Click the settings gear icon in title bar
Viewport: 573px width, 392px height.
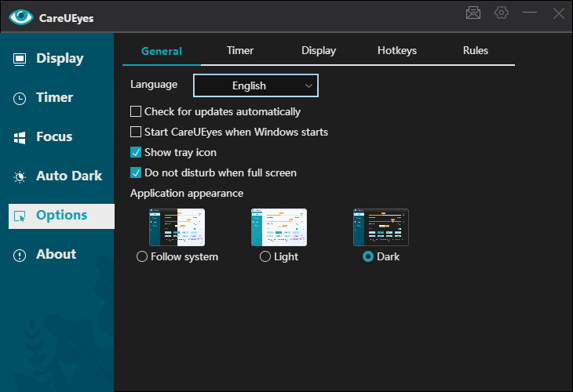[x=502, y=13]
